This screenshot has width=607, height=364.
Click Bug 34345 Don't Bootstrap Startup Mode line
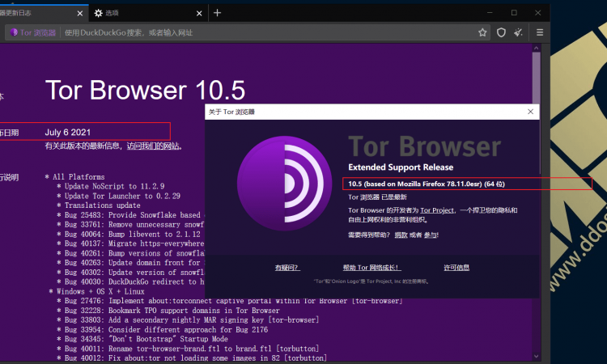coord(142,339)
